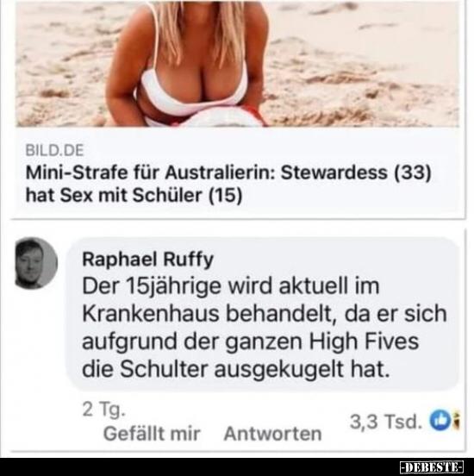The height and width of the screenshot is (476, 474).
Task: Open the 2 Tg. comment timestamp
Action: point(103,410)
